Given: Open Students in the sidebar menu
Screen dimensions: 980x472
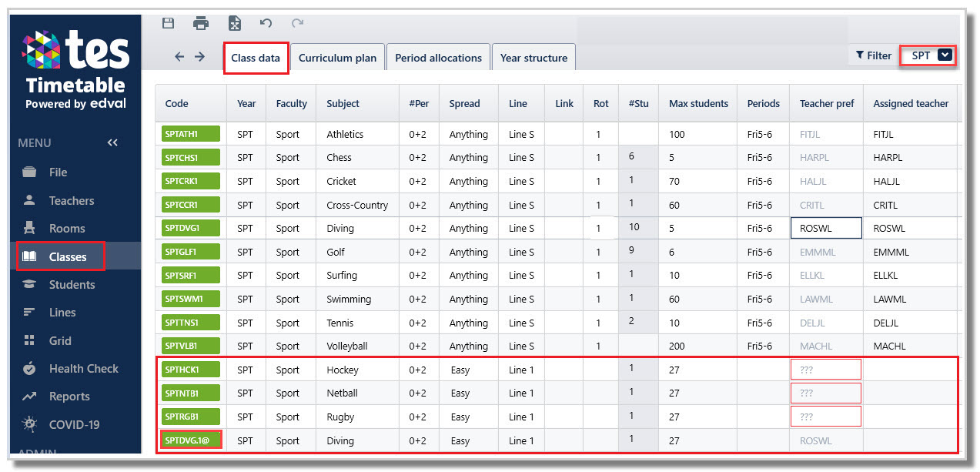Looking at the screenshot, I should [x=71, y=285].
